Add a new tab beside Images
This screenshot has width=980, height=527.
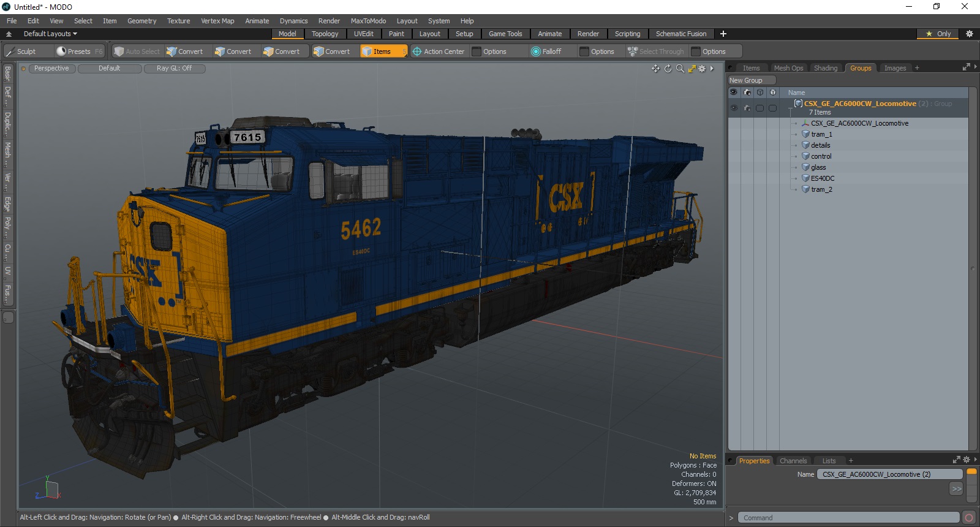click(x=917, y=68)
